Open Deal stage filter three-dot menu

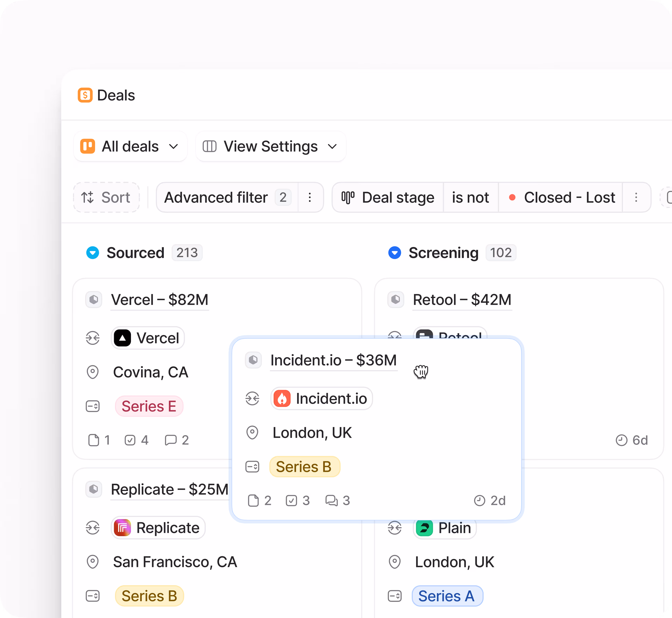636,197
